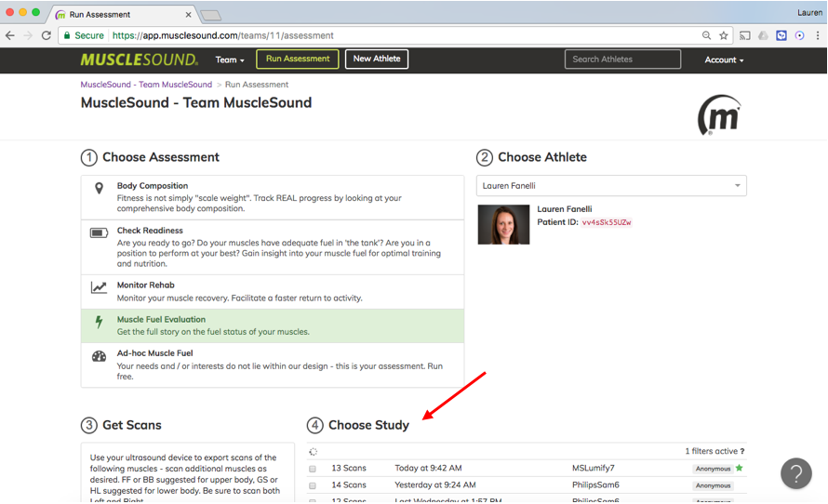This screenshot has width=828, height=504.
Task: Click the zoom magnifier in address bar
Action: pos(706,35)
